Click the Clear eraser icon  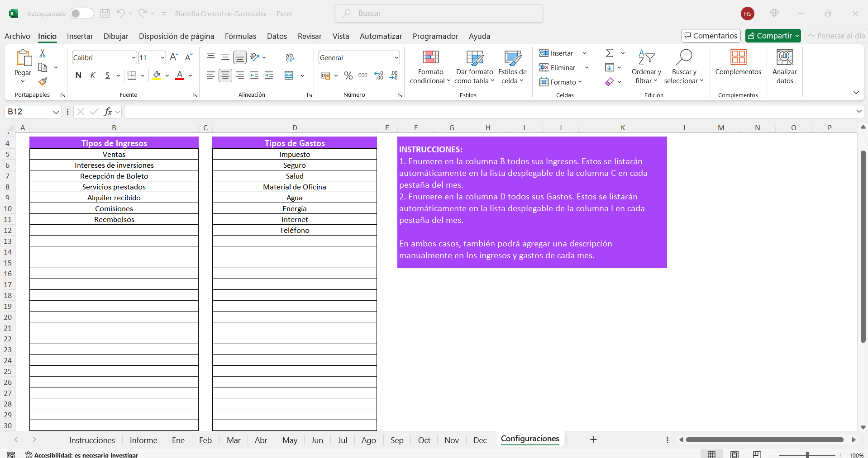[x=610, y=82]
